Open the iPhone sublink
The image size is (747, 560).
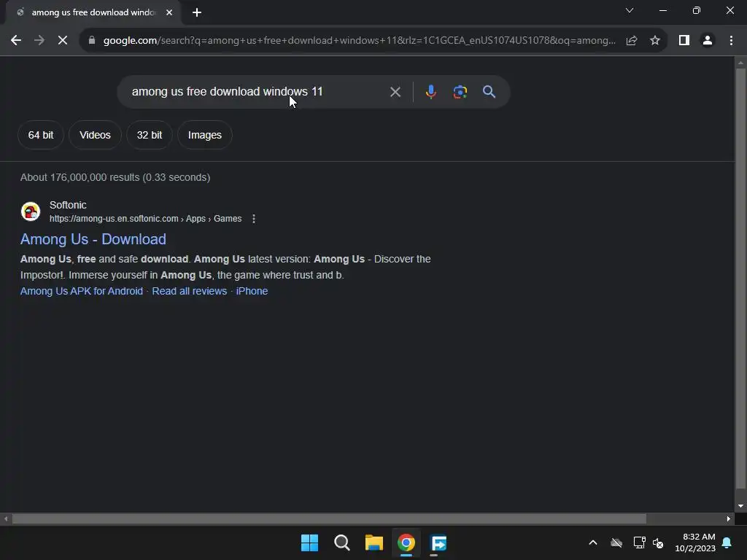[x=252, y=291]
